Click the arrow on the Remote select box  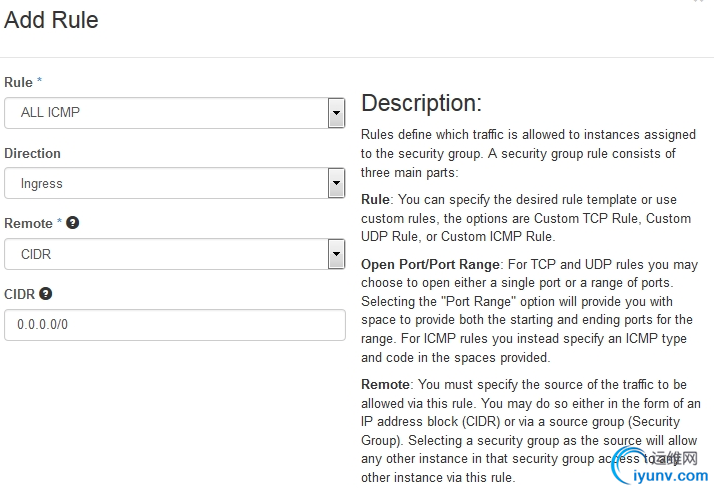click(336, 255)
